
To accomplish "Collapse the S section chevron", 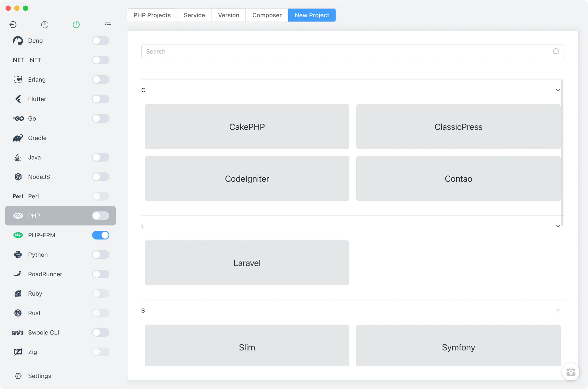I will (558, 311).
